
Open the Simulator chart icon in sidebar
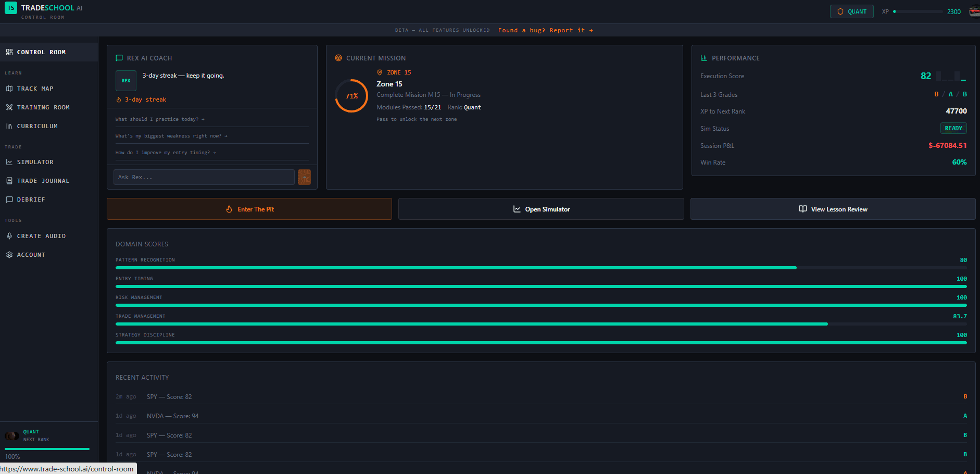coord(9,162)
